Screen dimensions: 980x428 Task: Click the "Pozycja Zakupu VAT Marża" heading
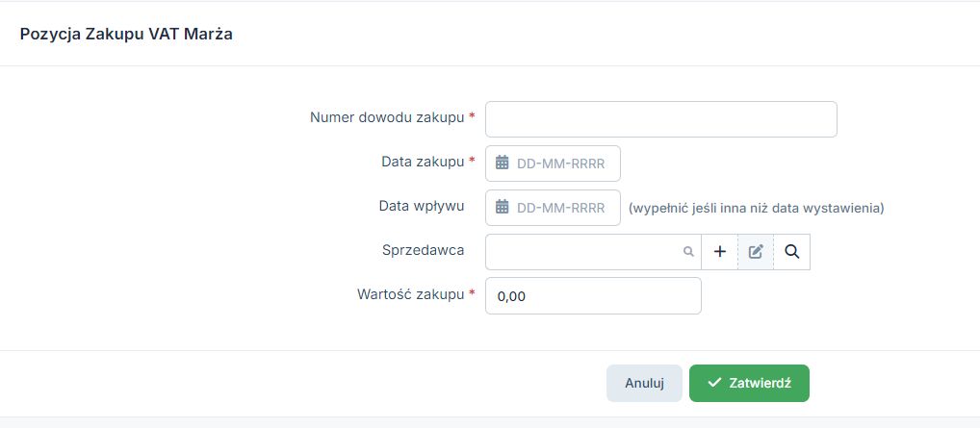click(126, 35)
